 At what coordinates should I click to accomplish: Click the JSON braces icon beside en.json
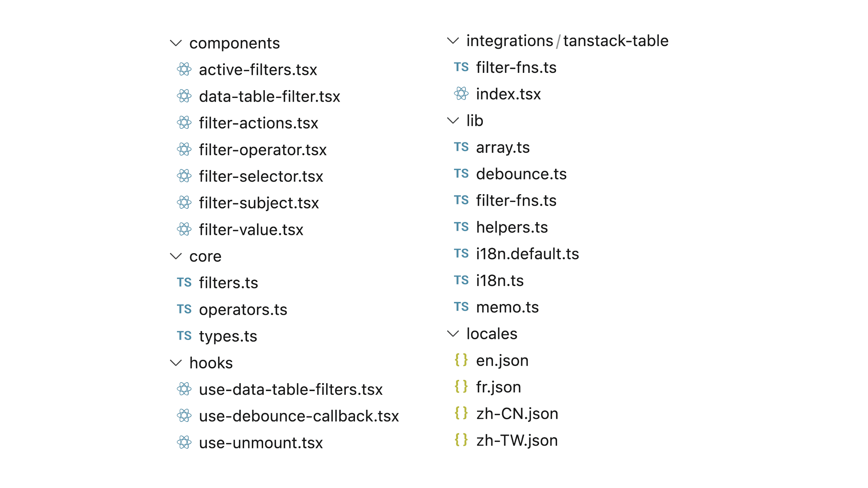click(x=461, y=360)
